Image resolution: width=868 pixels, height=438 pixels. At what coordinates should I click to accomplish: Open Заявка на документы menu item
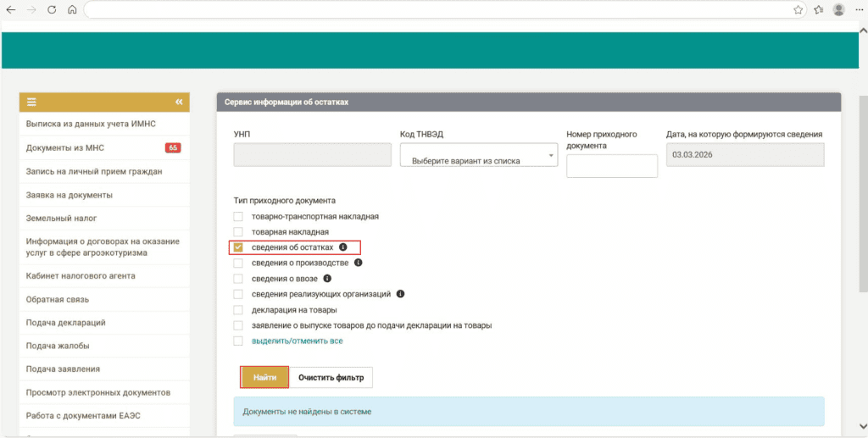click(x=104, y=195)
